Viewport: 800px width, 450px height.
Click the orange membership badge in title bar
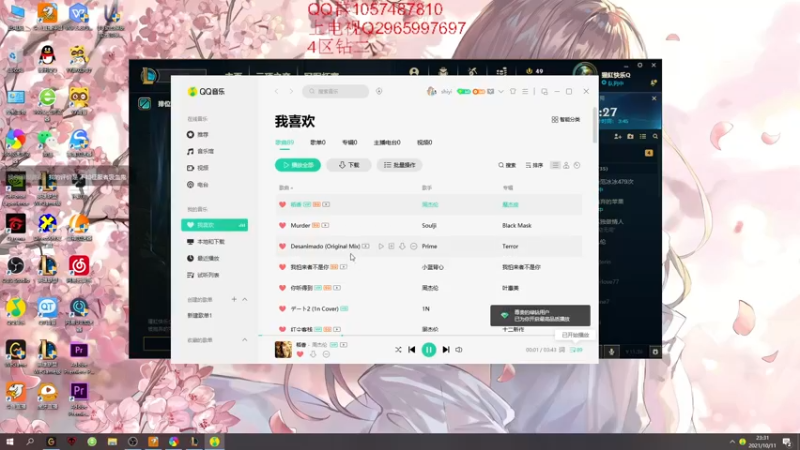coord(479,91)
